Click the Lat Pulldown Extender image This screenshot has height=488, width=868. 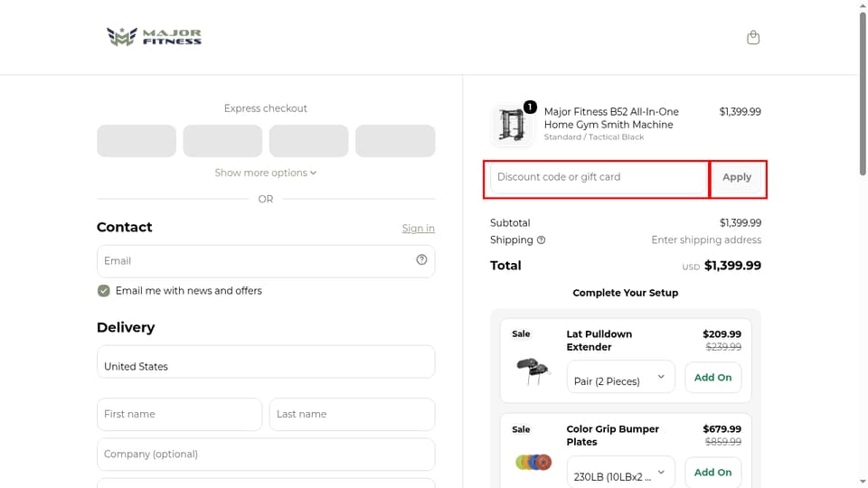click(x=533, y=371)
